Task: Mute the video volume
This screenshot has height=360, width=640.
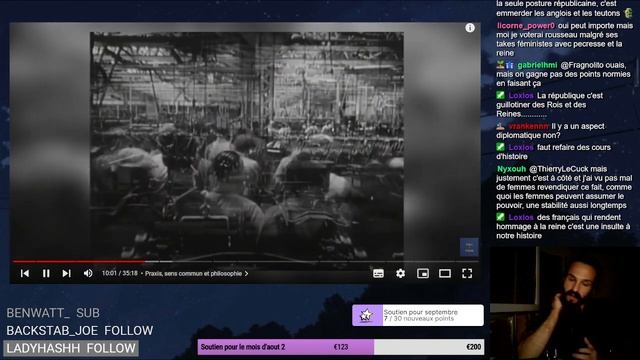Action: tap(88, 273)
